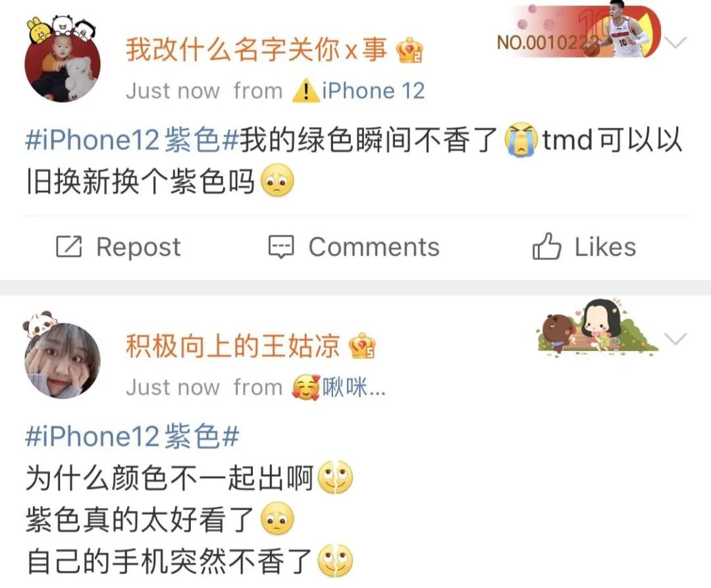This screenshot has width=711, height=588.
Task: Expand the second post's options chevron
Action: pyautogui.click(x=675, y=338)
